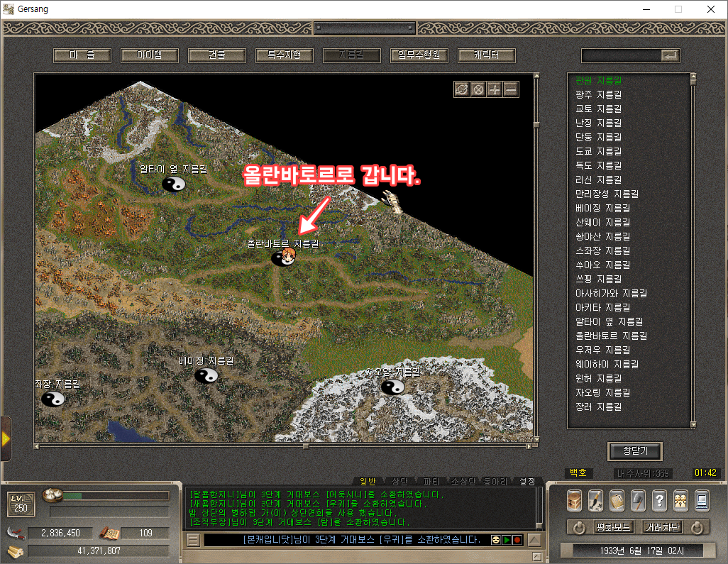This screenshot has width=728, height=564.
Task: Select the 소상단 chat tab
Action: coord(463,482)
